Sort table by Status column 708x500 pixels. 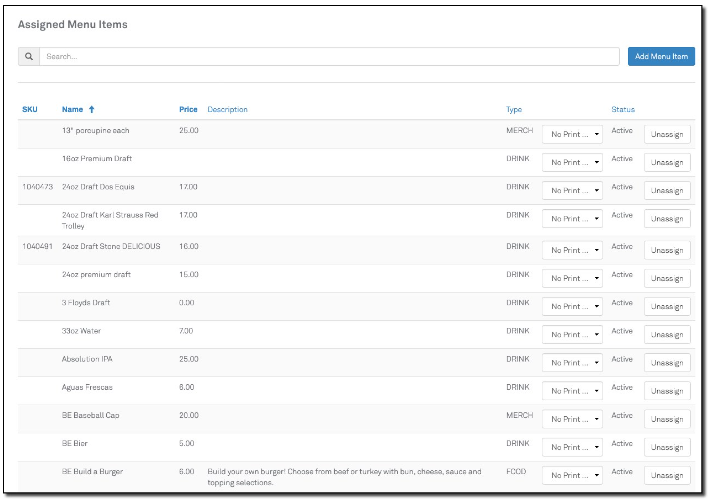pos(623,110)
